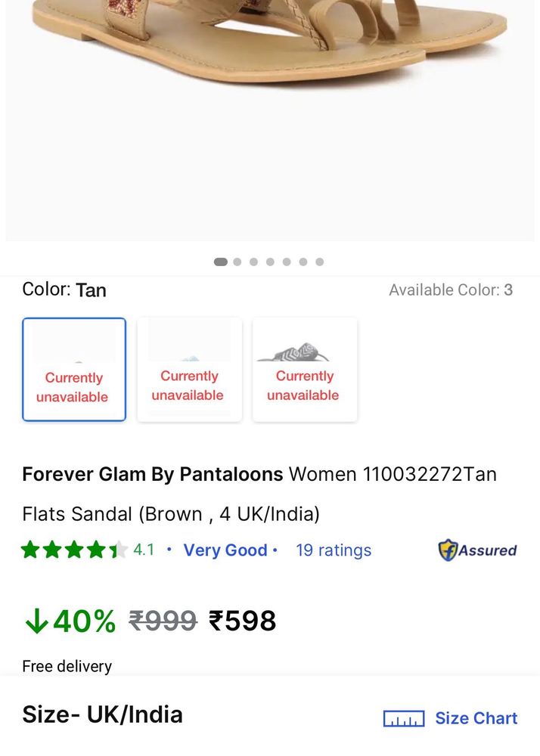Viewport: 540px width, 756px height.
Task: Jump to the third image carousel dot
Action: click(253, 262)
